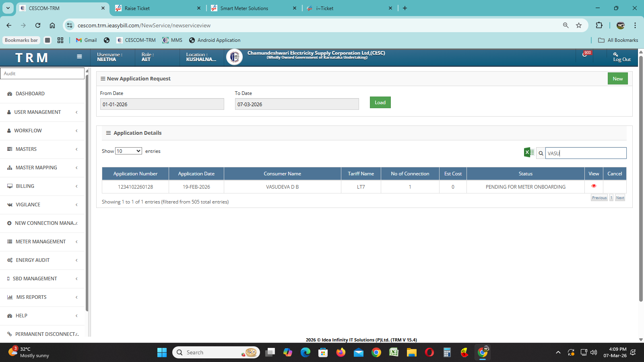Expand the MASTER MAPPING menu
644x362 pixels.
(x=42, y=168)
